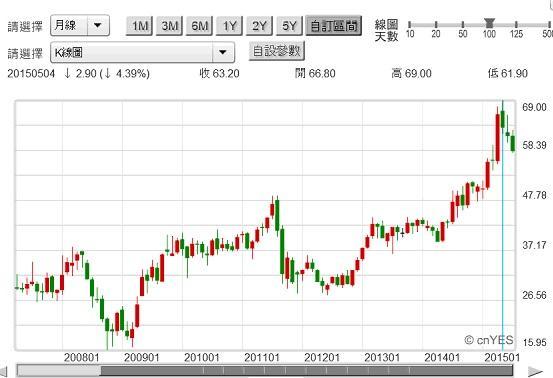Click the right scroll arrow below chart
This screenshot has width=553, height=378.
coord(536,372)
